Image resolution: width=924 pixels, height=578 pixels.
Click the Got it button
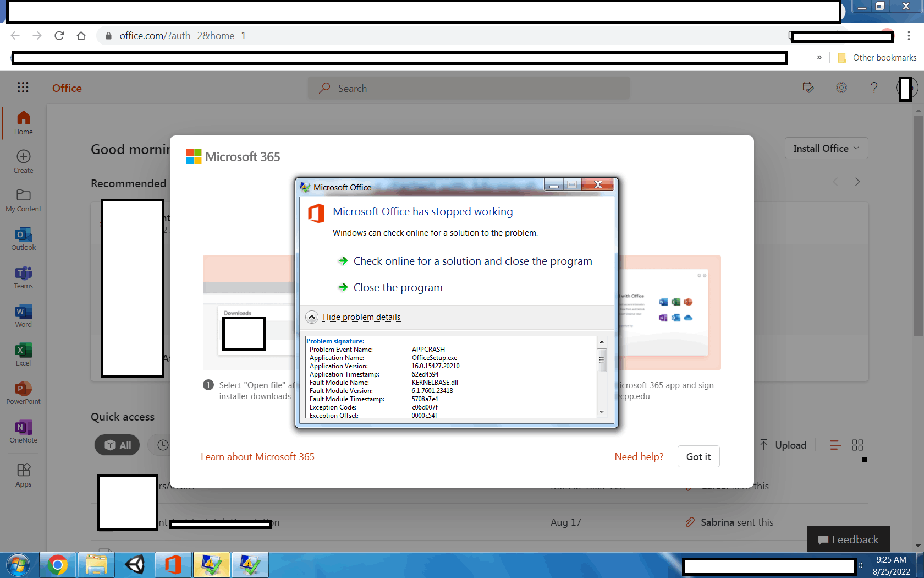pyautogui.click(x=698, y=457)
